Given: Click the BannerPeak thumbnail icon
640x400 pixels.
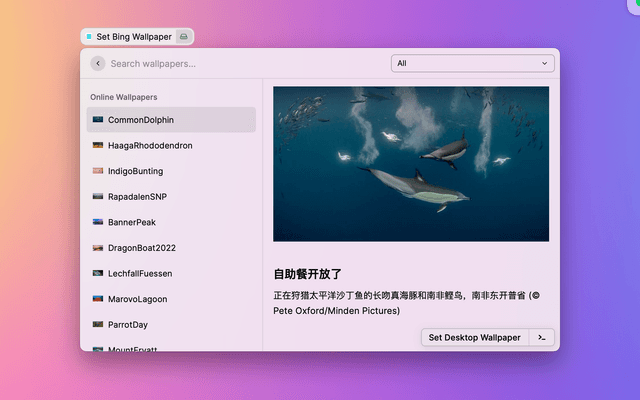Looking at the screenshot, I should coord(98,222).
